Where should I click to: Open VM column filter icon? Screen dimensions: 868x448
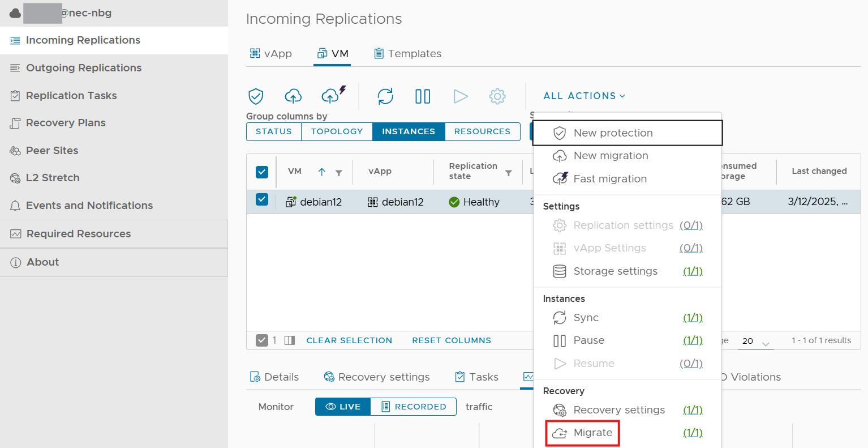(x=339, y=173)
